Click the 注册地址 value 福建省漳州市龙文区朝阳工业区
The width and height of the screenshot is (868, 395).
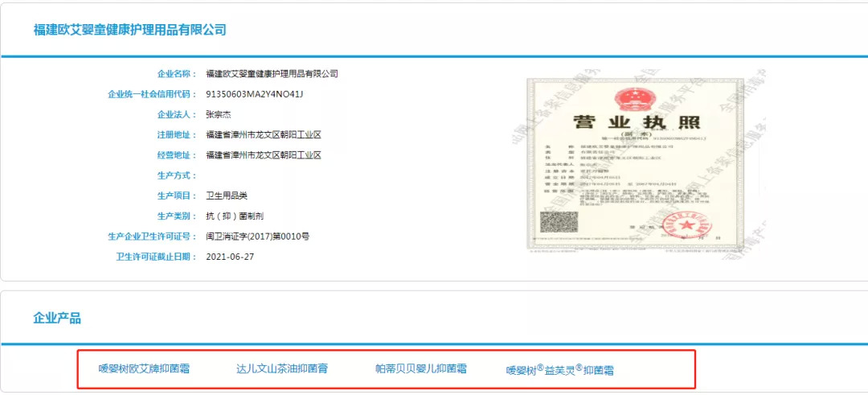(x=264, y=134)
